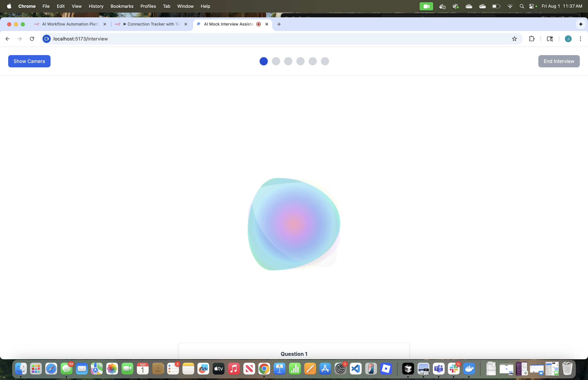
Task: Open Control Center in menu bar
Action: tap(532, 6)
